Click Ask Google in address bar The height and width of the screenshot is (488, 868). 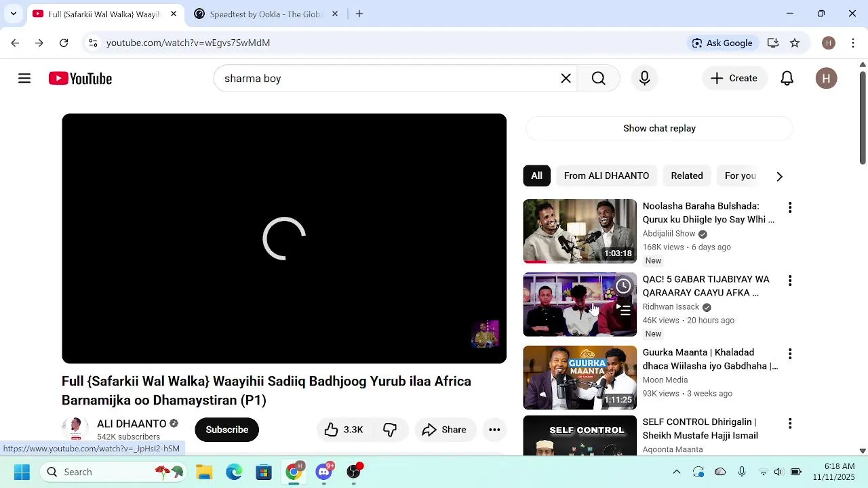pyautogui.click(x=722, y=43)
